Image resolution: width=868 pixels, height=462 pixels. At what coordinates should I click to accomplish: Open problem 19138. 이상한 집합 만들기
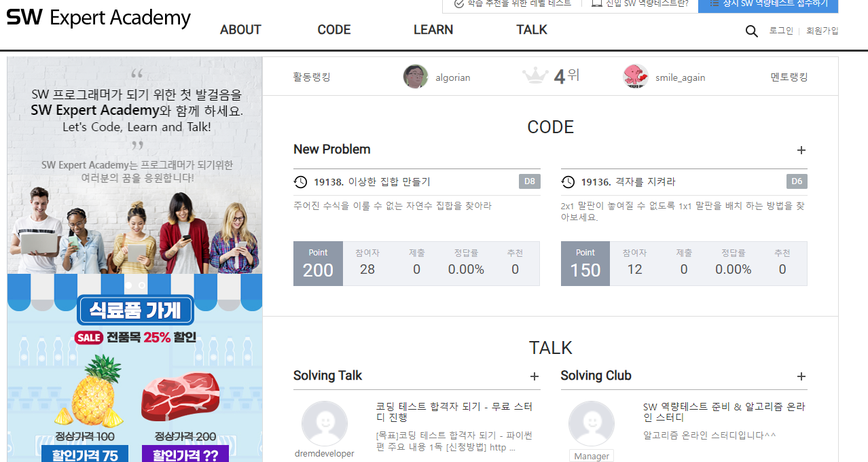click(372, 182)
